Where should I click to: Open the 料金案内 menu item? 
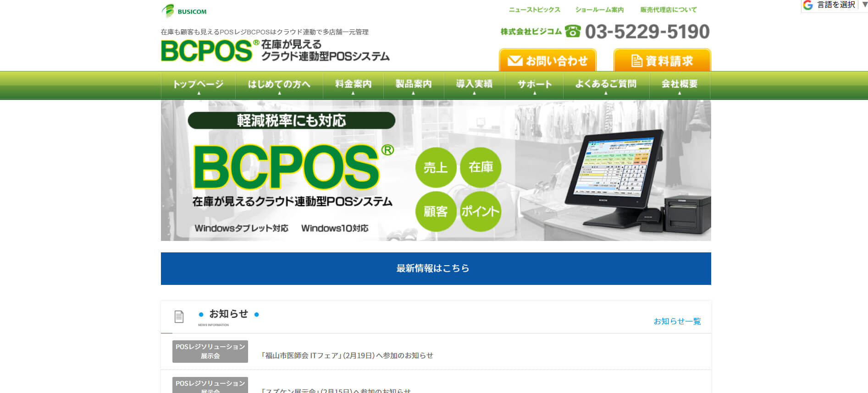(x=353, y=85)
